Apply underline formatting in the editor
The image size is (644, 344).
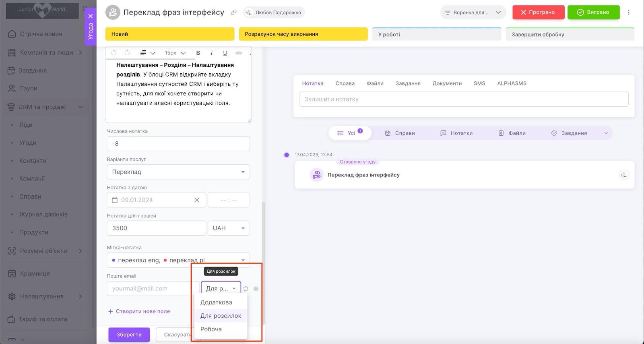pyautogui.click(x=225, y=53)
